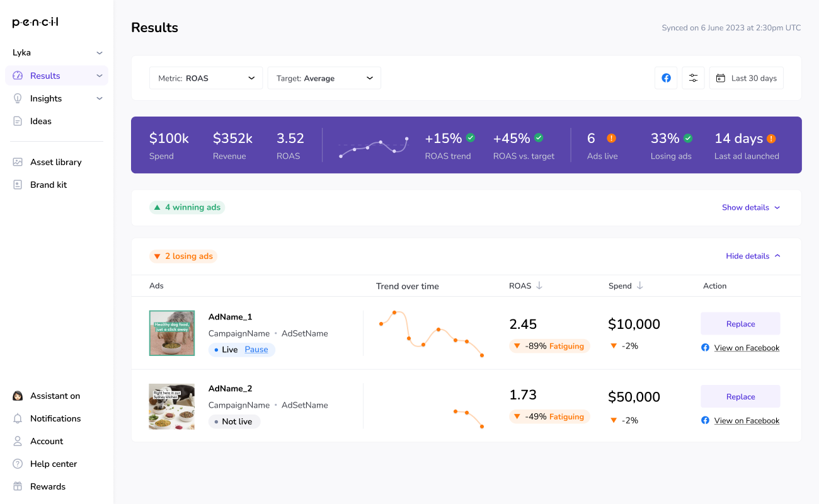Expand the Results submenu chevron
Screen dimensions: 819x504
click(99, 76)
